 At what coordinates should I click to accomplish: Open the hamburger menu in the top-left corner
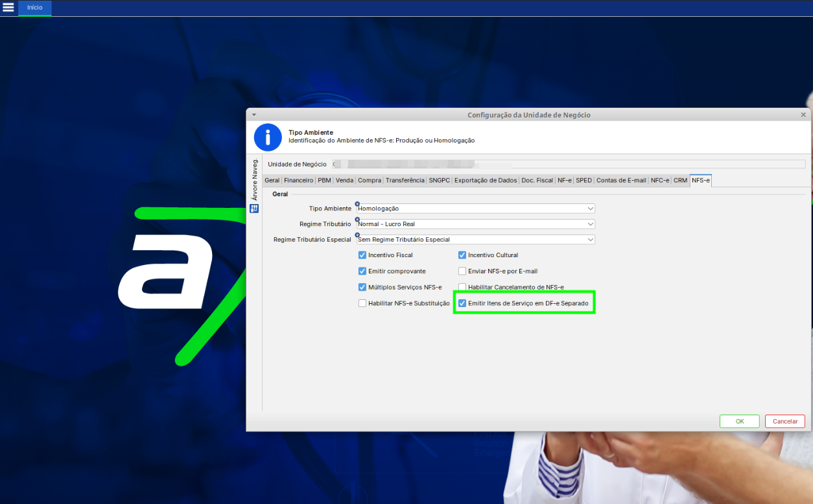(x=8, y=8)
